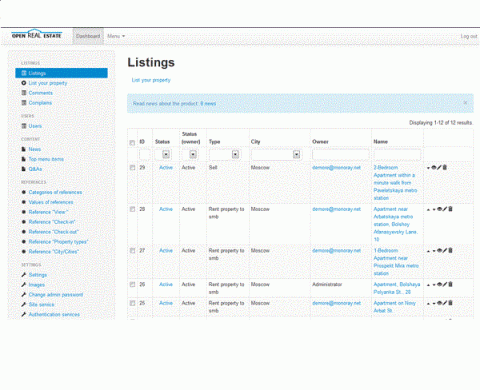Viewport: 480px width, 390px height.
Task: Open the Status (owner) filter dropdown
Action: [x=189, y=155]
